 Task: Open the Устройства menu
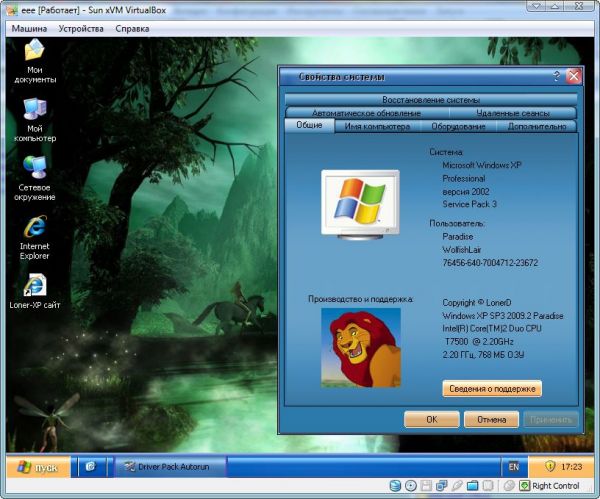(x=80, y=29)
